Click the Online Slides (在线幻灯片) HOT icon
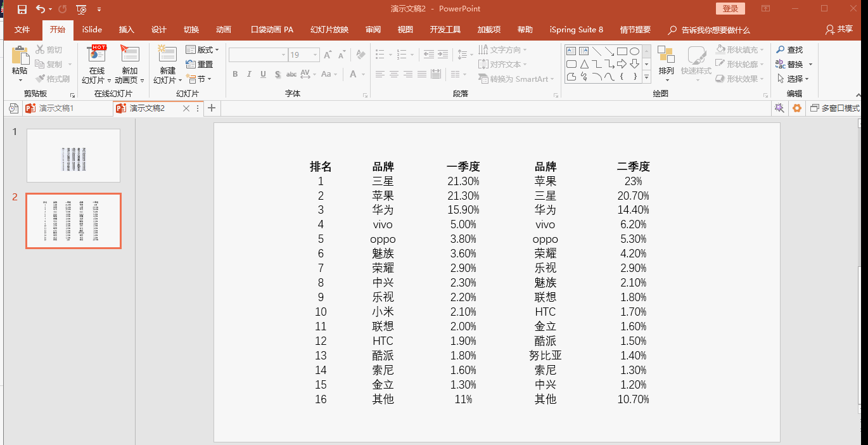Viewport: 868px width, 445px height. tap(97, 55)
